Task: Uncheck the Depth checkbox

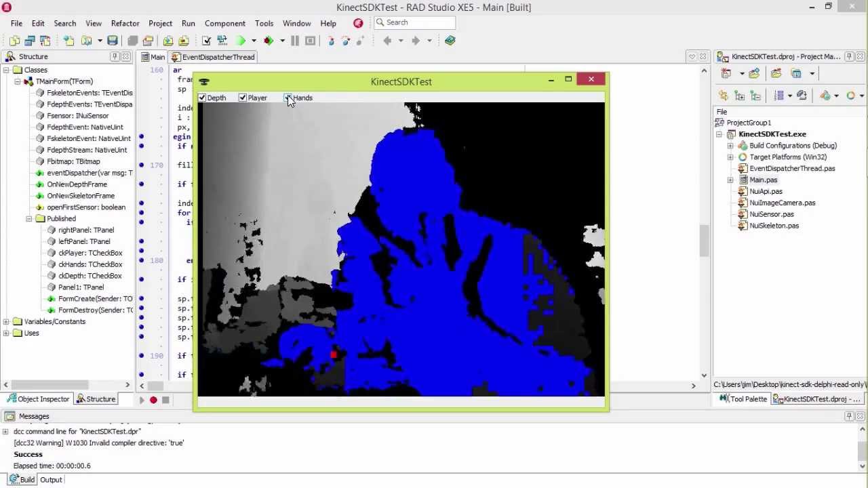Action: tap(202, 98)
